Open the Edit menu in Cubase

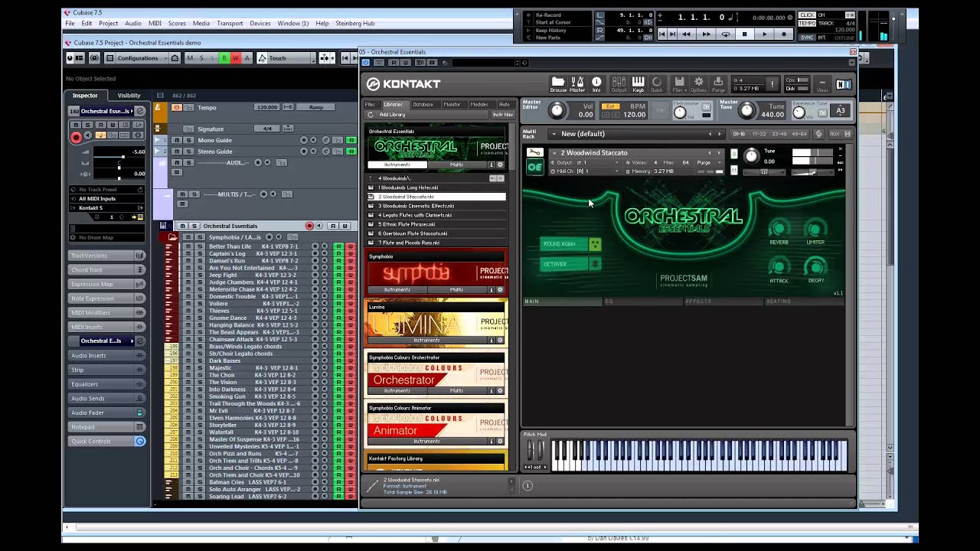pyautogui.click(x=87, y=24)
